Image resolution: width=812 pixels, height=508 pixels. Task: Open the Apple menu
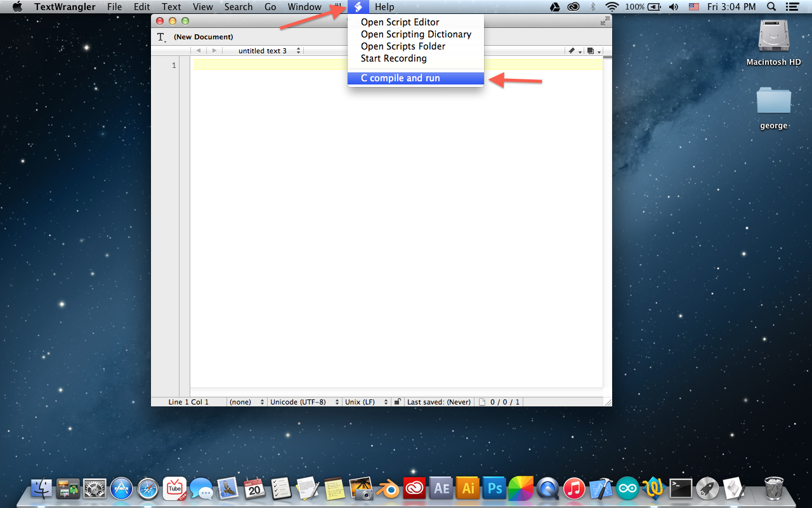[17, 7]
